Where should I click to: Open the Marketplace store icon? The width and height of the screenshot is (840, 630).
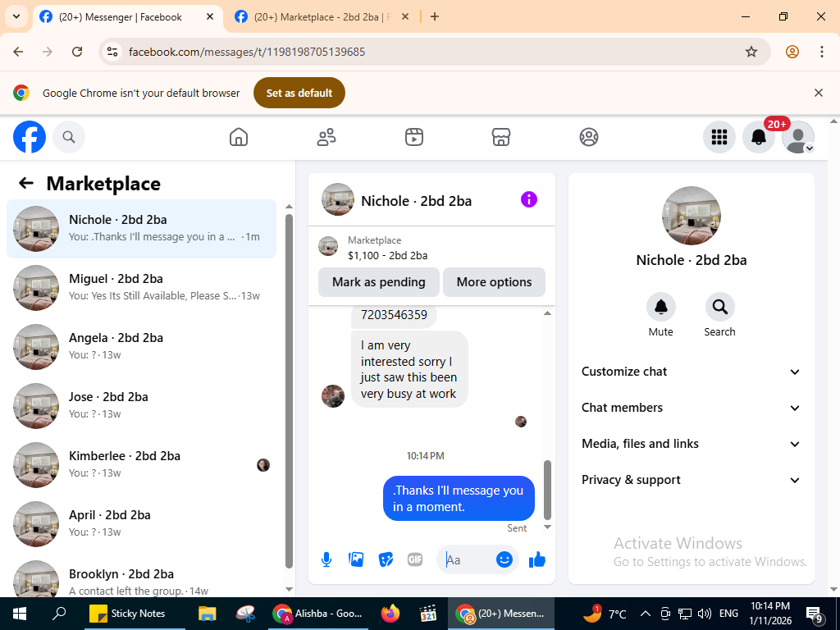(x=501, y=137)
